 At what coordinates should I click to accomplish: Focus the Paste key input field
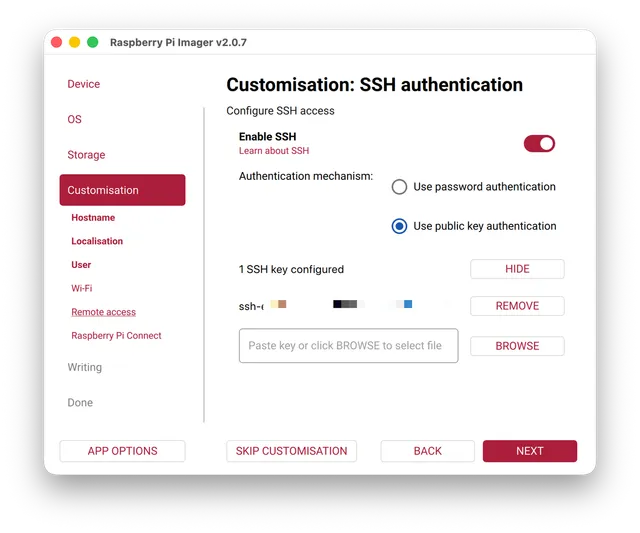(349, 345)
